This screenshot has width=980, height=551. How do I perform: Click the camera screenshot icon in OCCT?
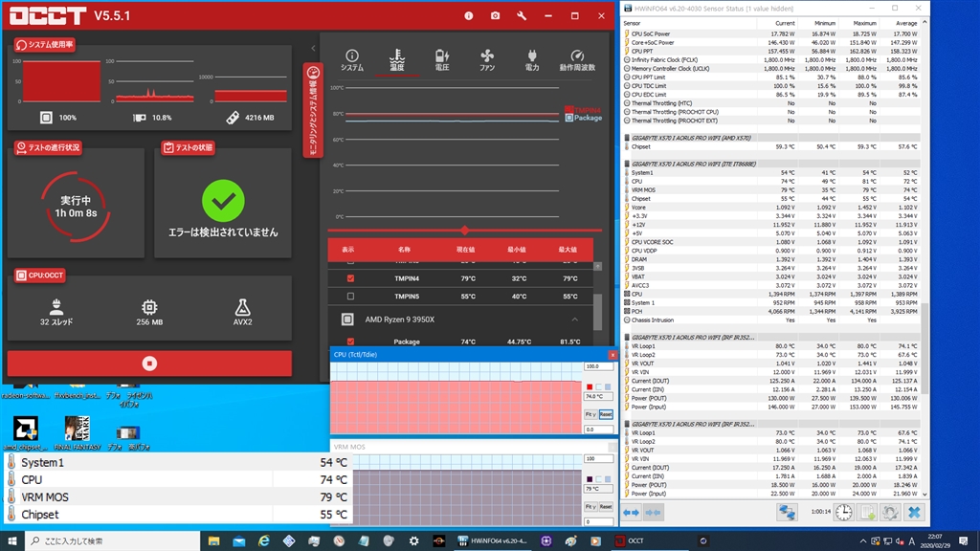[x=495, y=16]
